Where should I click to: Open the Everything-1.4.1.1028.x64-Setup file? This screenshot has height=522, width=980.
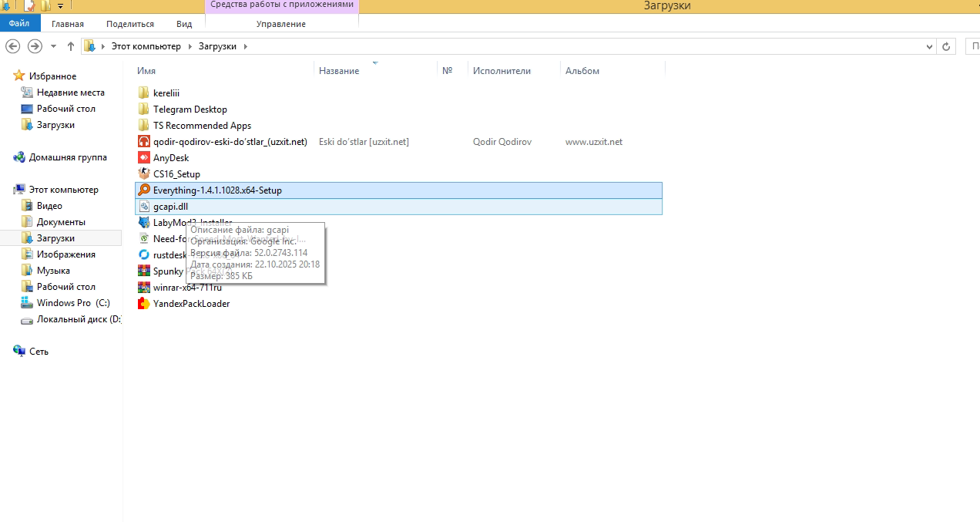[216, 190]
